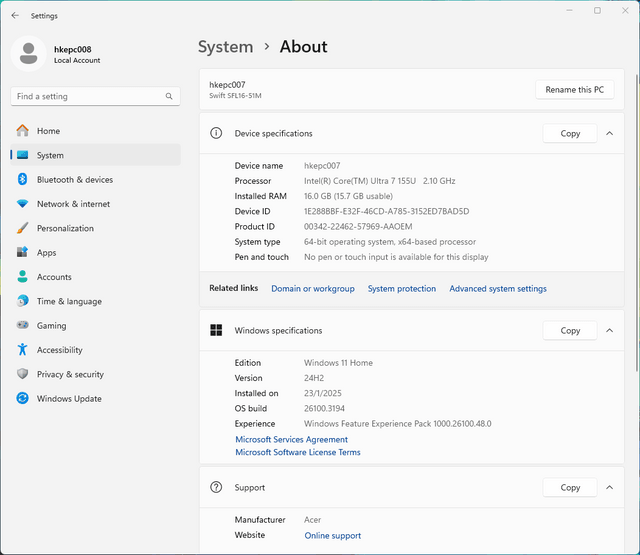Collapse the Support section chevron

[x=609, y=487]
